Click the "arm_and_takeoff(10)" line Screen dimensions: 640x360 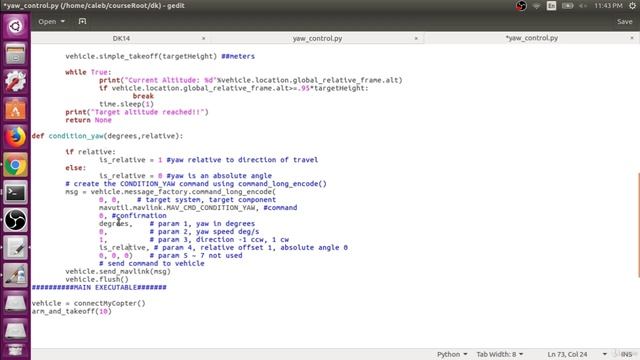(x=71, y=311)
